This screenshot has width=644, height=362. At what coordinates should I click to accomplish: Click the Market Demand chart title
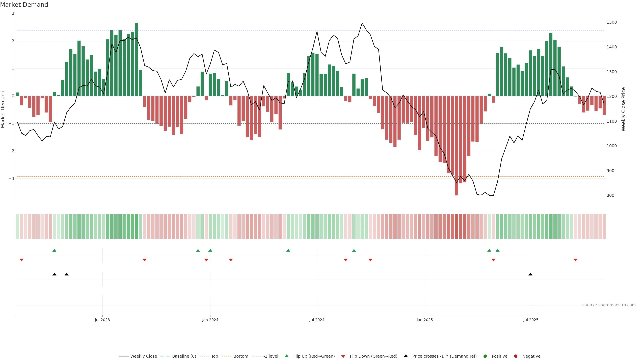tap(24, 5)
